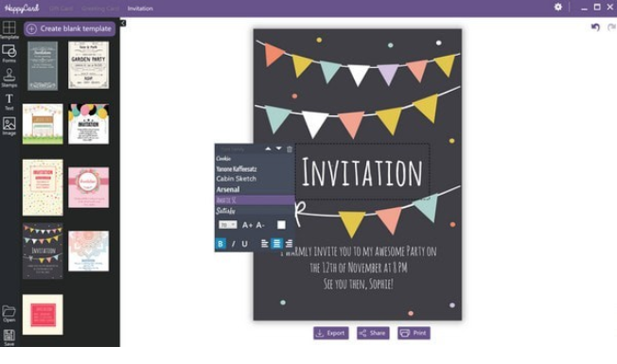Move font list down with arrow
617x364 pixels.
pos(278,148)
